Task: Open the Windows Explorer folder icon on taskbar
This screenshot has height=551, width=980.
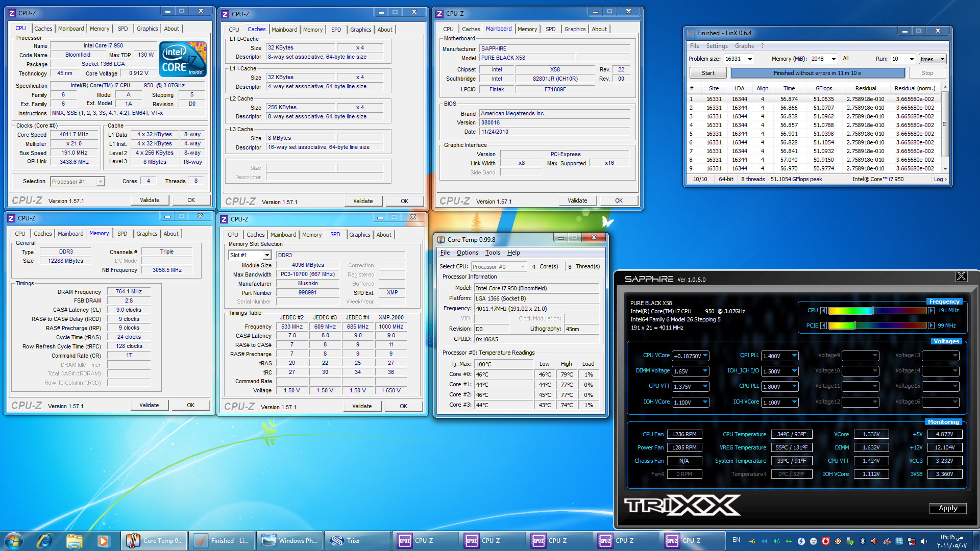Action: [x=74, y=541]
